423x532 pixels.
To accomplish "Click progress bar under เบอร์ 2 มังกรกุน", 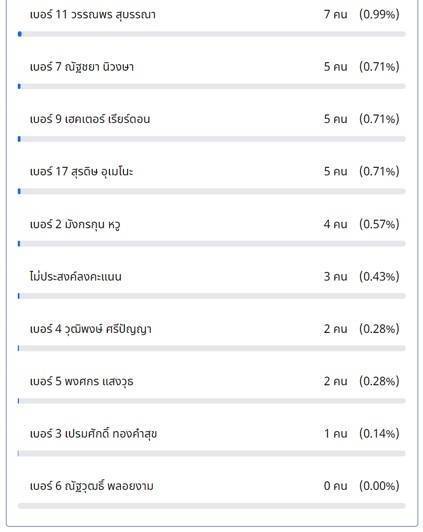I will pos(212,244).
